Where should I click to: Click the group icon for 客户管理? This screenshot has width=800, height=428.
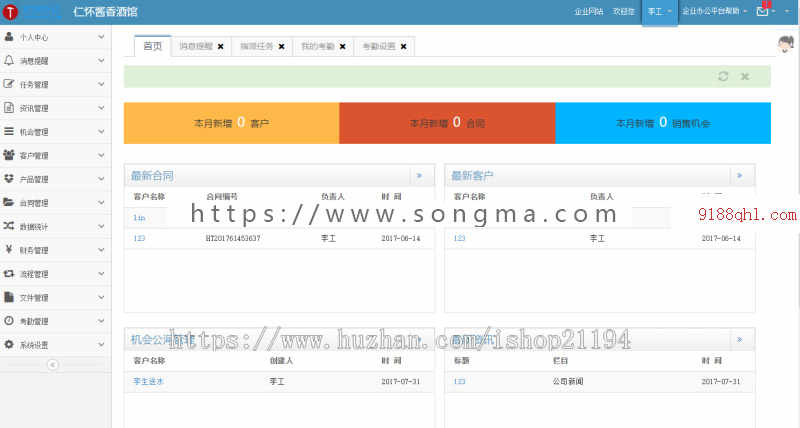(9, 155)
